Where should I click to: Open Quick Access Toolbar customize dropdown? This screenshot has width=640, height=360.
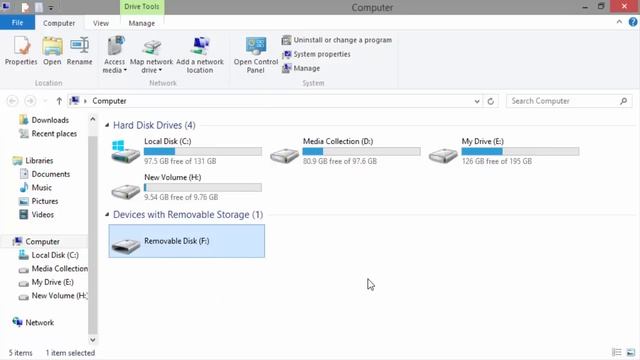pos(51,7)
